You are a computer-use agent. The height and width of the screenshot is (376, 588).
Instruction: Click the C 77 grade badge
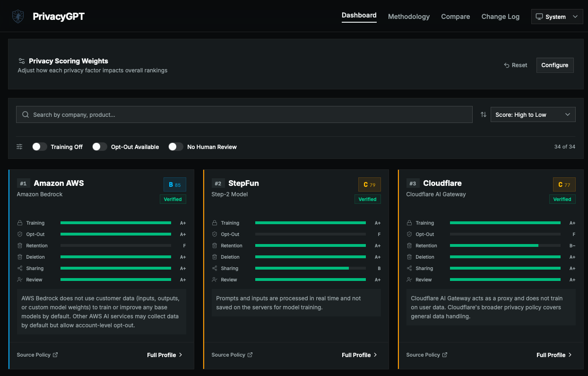click(564, 185)
